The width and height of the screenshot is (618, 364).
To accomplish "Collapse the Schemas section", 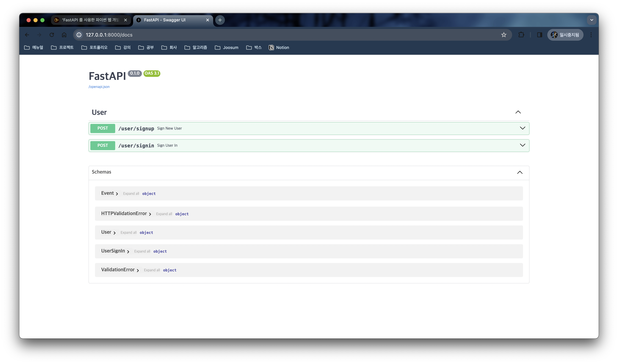I will [520, 172].
